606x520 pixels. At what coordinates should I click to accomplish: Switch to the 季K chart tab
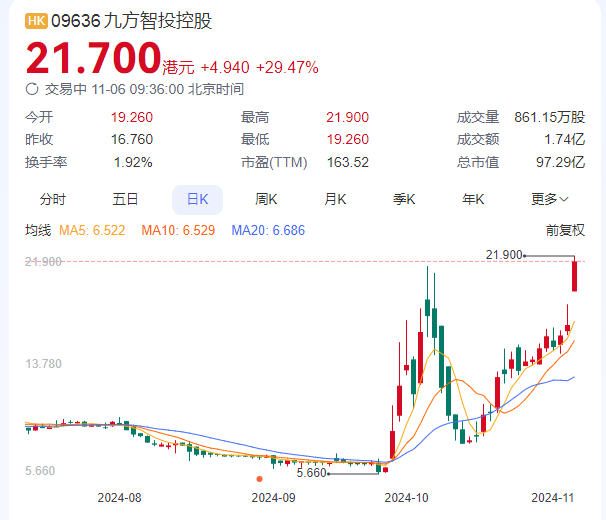(x=404, y=199)
